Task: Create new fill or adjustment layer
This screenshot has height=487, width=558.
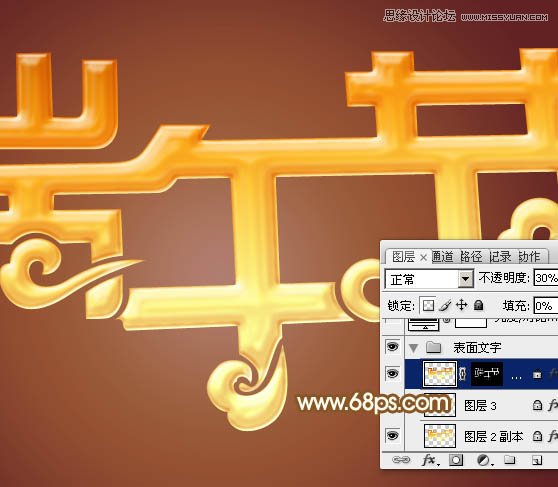Action: pos(484,460)
